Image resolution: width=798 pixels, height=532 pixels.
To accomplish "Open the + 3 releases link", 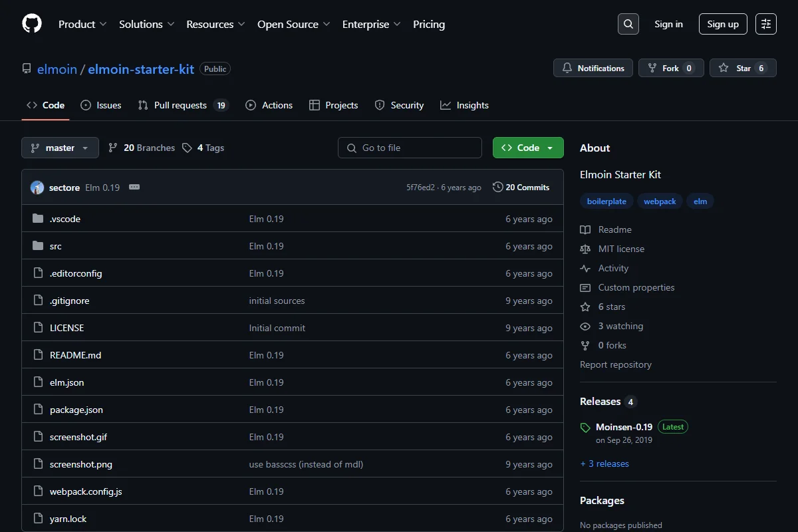I will (x=604, y=464).
